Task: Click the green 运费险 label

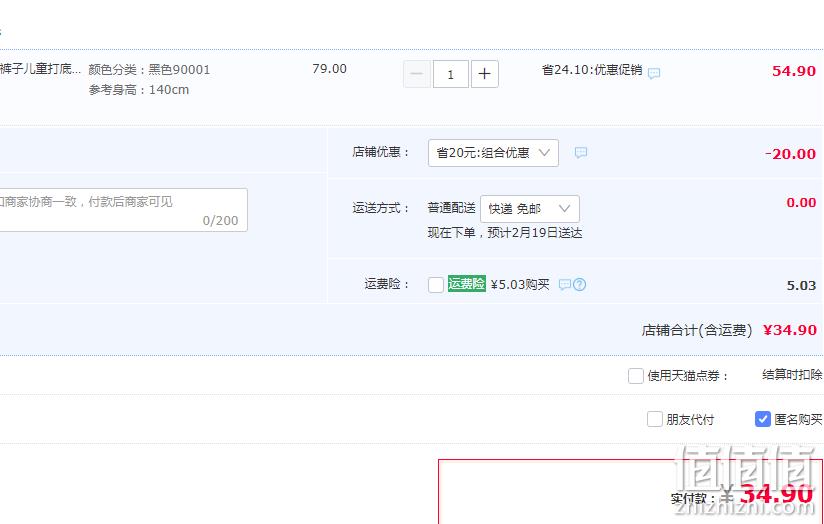Action: 467,284
